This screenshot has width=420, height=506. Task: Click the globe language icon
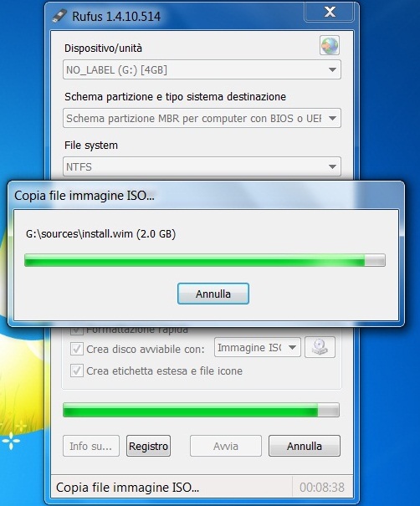[330, 45]
